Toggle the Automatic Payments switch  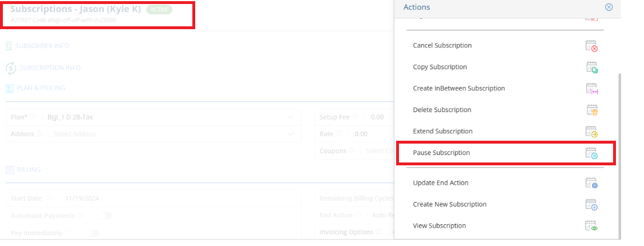pyautogui.click(x=105, y=216)
